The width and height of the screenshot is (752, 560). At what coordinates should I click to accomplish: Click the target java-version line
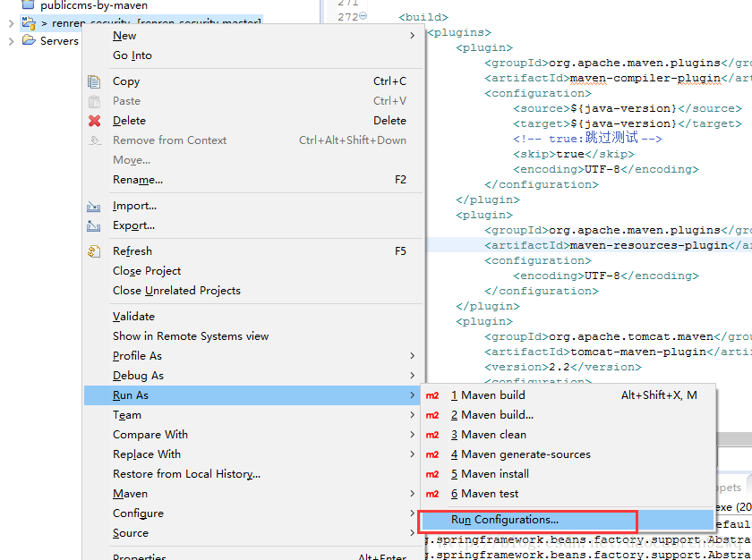tap(628, 124)
